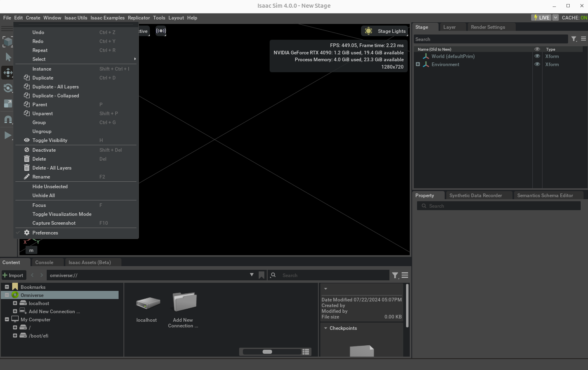The height and width of the screenshot is (370, 588).
Task: Collapse the Bookmarks tree node
Action: (x=7, y=287)
